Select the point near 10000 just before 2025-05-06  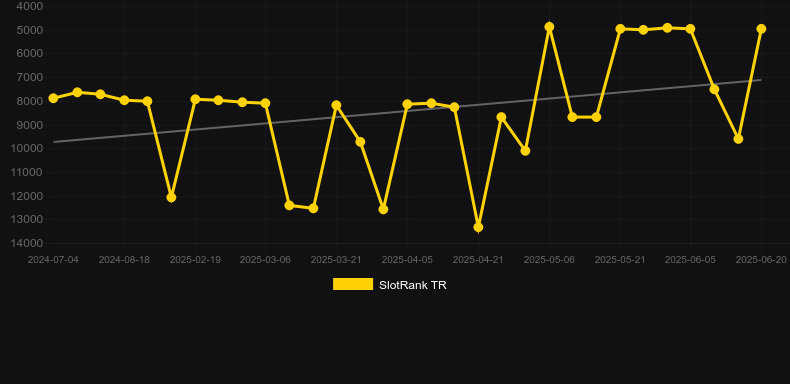(x=525, y=151)
